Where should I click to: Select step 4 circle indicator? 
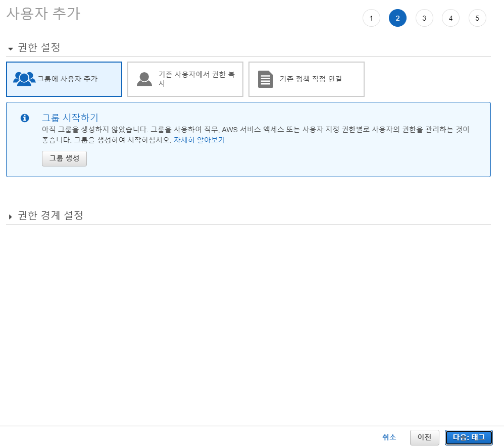point(450,18)
